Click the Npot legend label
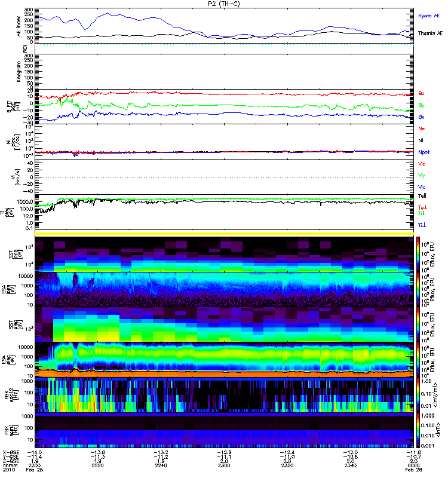The width and height of the screenshot is (448, 478). pos(424,152)
